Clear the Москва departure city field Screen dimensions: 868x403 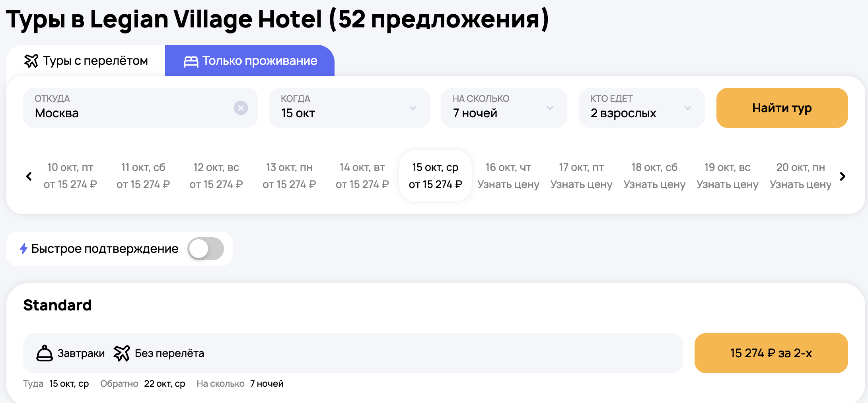pyautogui.click(x=241, y=108)
